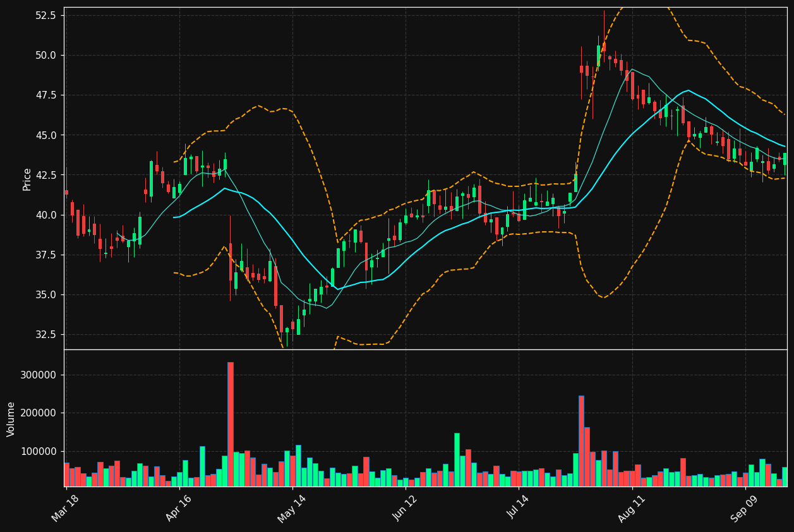Click the 200000 volume axis value

tap(39, 413)
